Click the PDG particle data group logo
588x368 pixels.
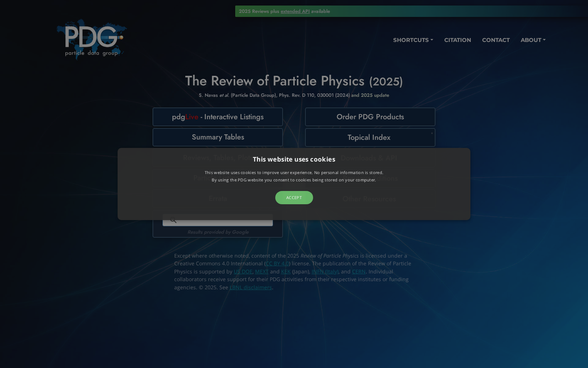92,39
